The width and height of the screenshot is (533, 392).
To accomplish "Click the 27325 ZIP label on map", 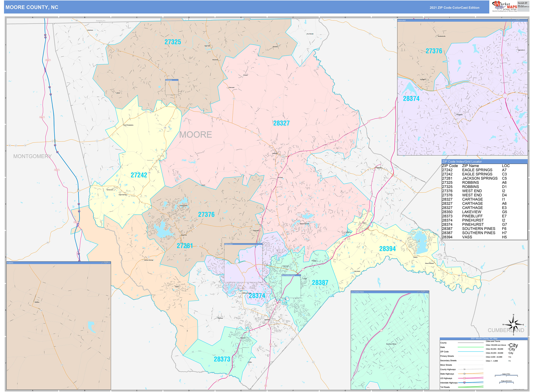I will click(x=173, y=42).
